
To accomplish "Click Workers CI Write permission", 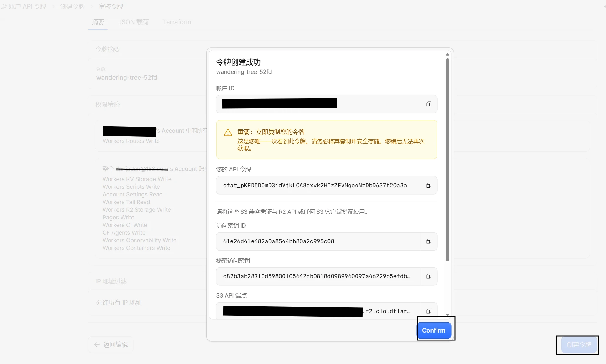I will [x=125, y=225].
